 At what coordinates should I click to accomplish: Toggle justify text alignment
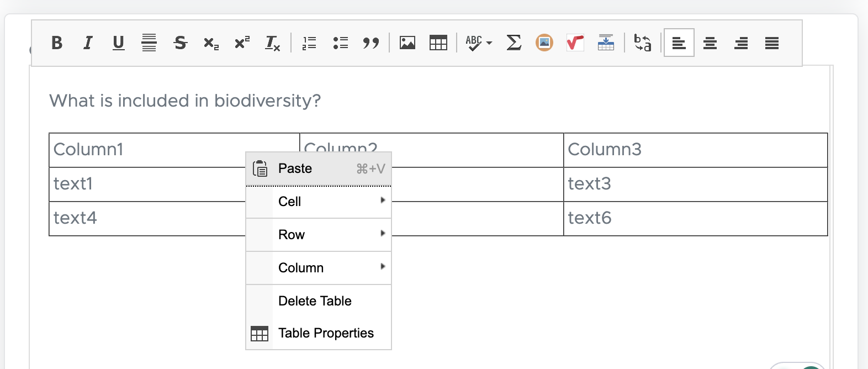point(772,43)
